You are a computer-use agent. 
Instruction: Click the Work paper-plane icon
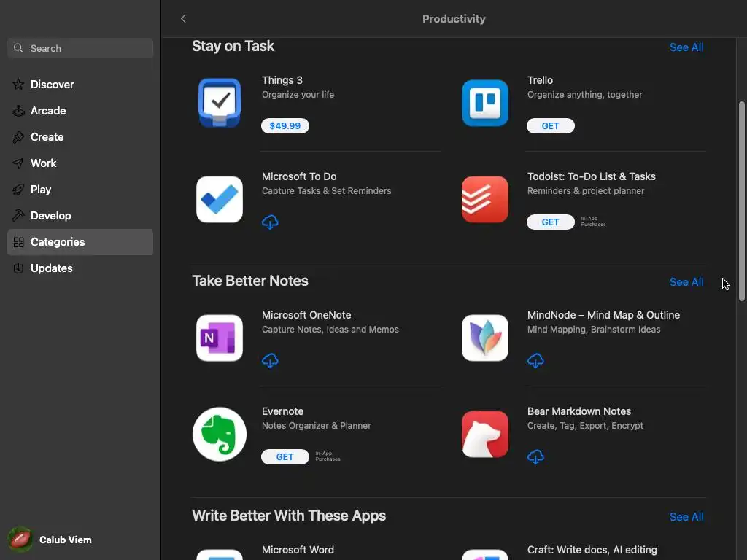[x=18, y=163]
